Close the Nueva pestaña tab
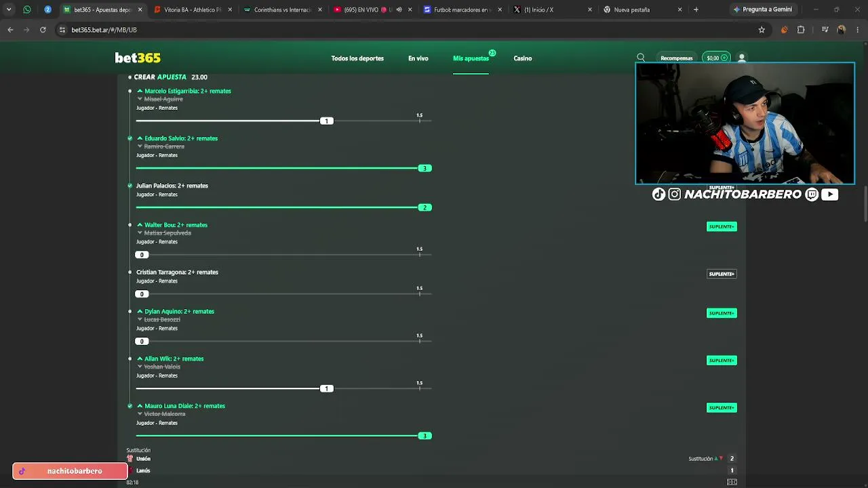This screenshot has height=488, width=868. click(x=680, y=9)
